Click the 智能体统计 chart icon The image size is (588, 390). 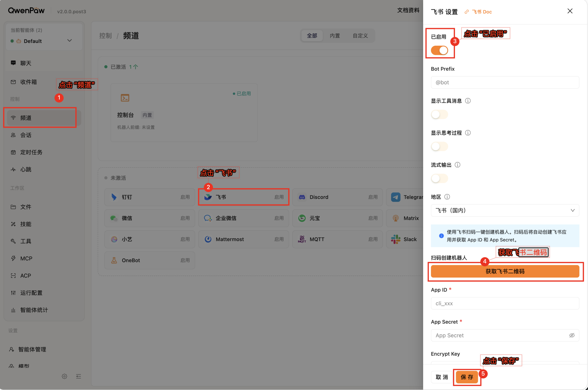pos(13,310)
